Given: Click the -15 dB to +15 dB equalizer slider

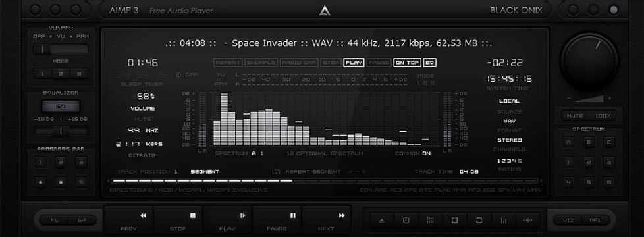Looking at the screenshot, I should pyautogui.click(x=61, y=132).
